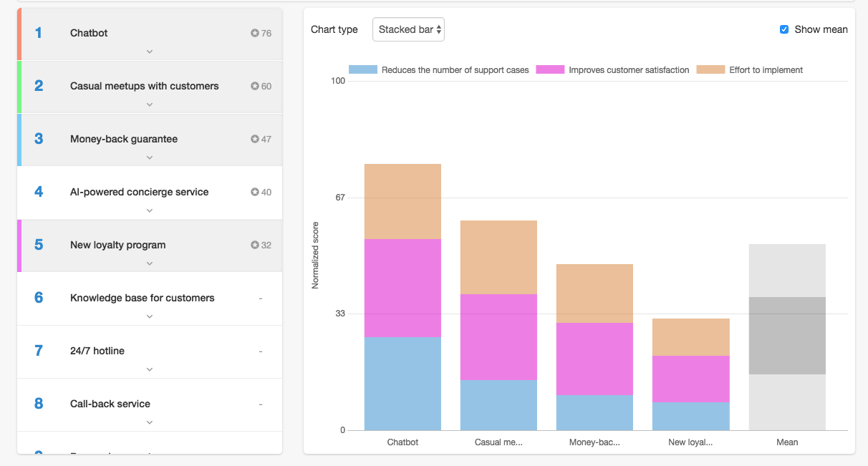This screenshot has width=868, height=466.
Task: Click the Chatbot pink bar segment
Action: coord(402,288)
